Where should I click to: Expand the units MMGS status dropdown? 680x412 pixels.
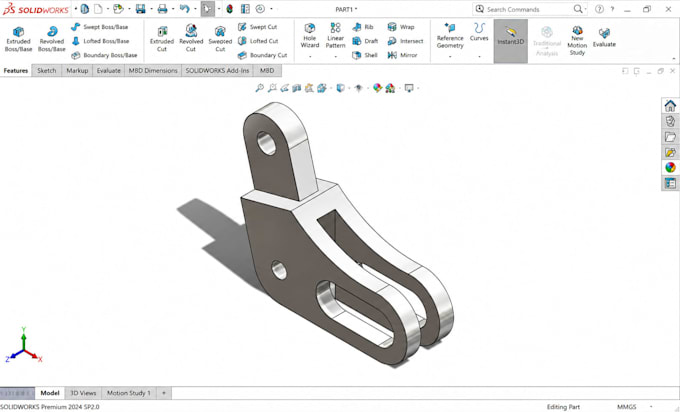651,406
